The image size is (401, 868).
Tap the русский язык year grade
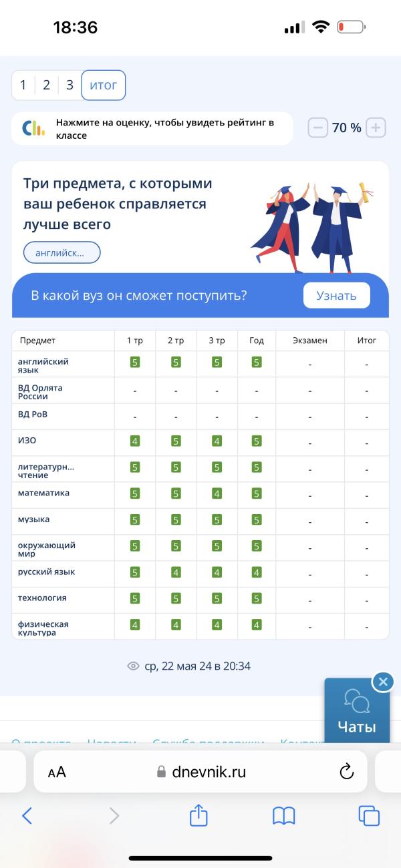click(x=257, y=572)
